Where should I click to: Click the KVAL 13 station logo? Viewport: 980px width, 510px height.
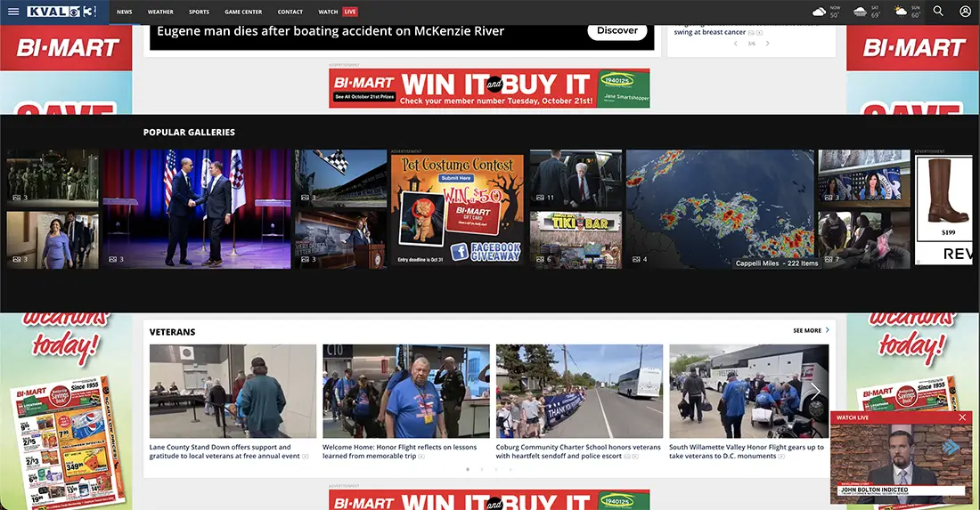61,12
